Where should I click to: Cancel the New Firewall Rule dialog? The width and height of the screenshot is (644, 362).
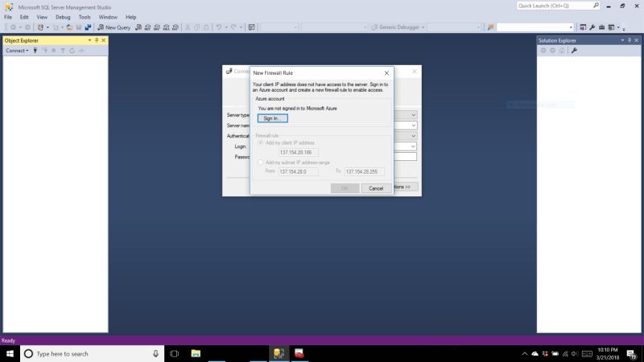point(376,188)
